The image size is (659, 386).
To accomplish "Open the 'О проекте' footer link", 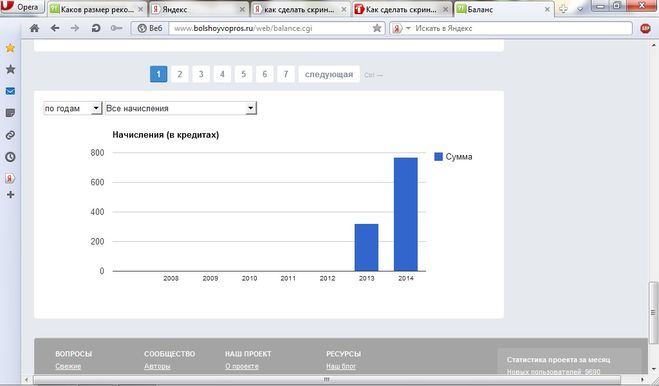I will tap(242, 366).
